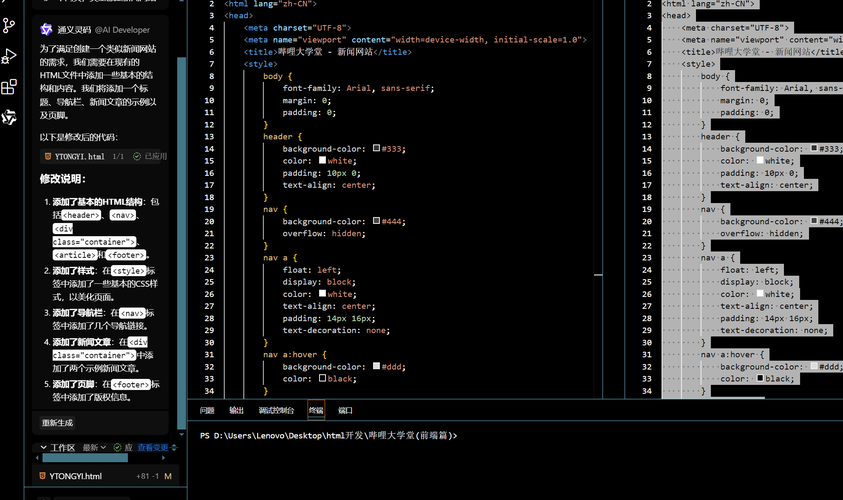Click 'header {' selector in right editor

point(720,137)
